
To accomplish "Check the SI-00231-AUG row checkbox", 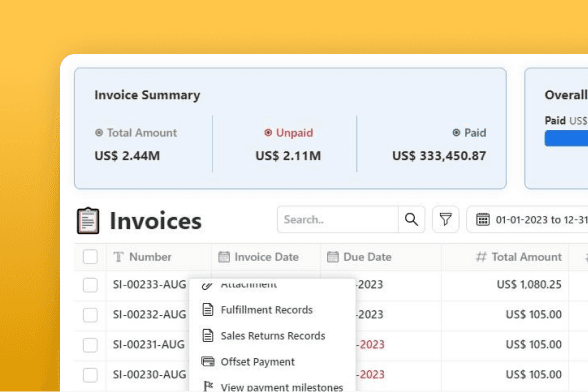I will tap(90, 345).
